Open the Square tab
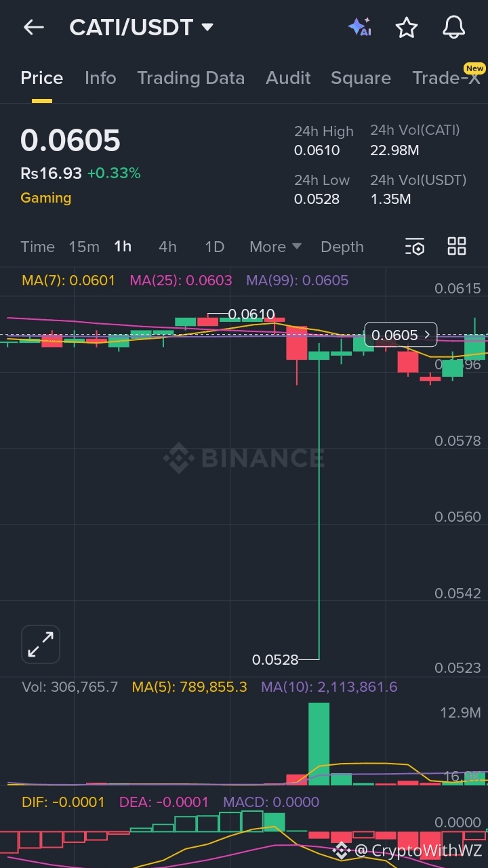The image size is (488, 868). (x=361, y=78)
